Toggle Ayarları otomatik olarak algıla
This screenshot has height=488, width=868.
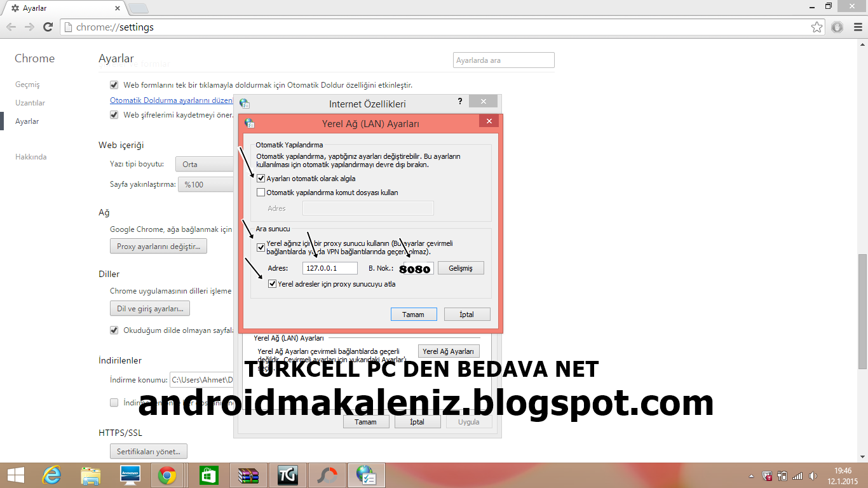click(261, 179)
